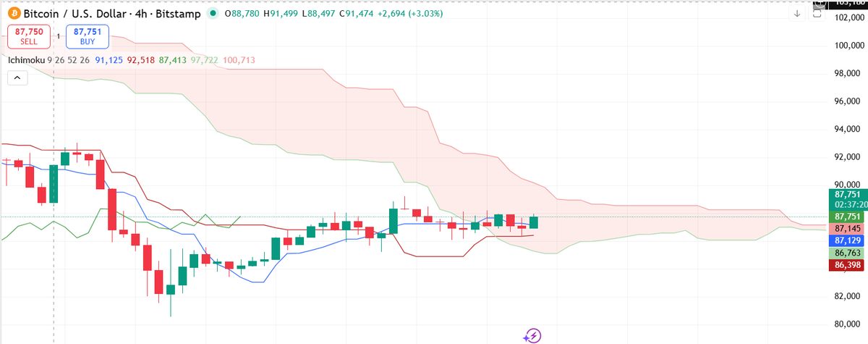868x344 pixels.
Task: Click the order quantity 1 between Sell and Buy
Action: pos(58,36)
